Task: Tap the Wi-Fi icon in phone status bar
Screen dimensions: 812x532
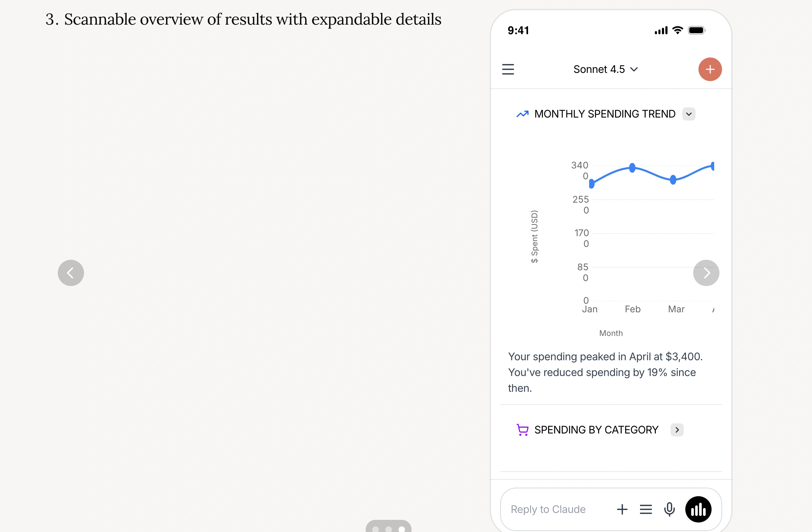Action: (677, 31)
